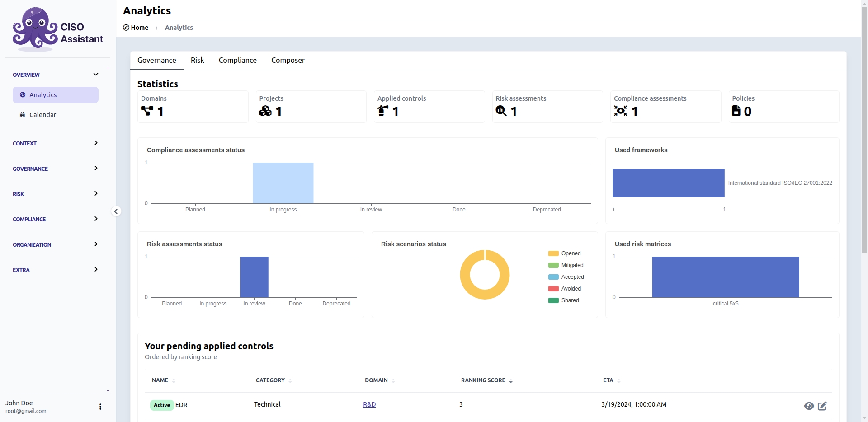Click the Domains statistic icon
Screen dimensions: 868x422
(147, 111)
